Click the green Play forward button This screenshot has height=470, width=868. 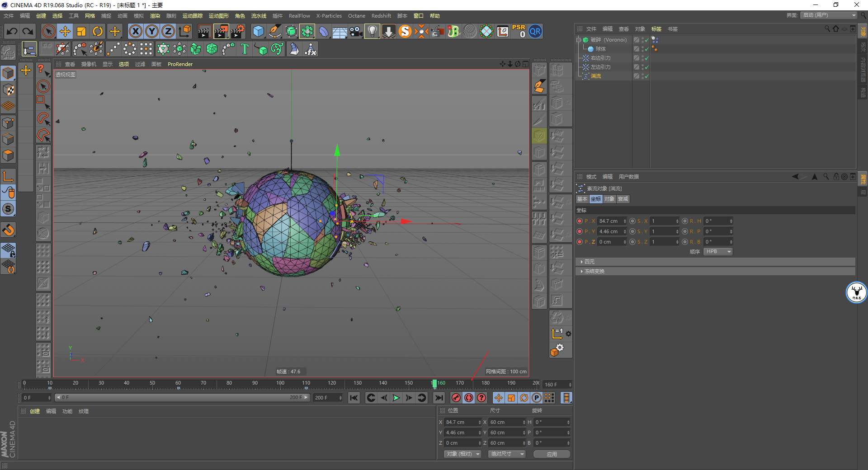[396, 398]
